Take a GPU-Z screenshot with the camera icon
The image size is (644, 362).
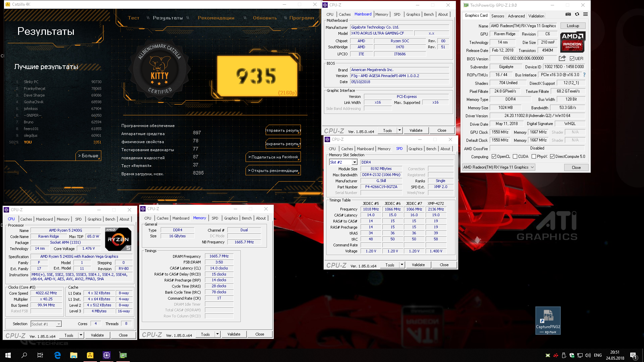[x=568, y=14]
